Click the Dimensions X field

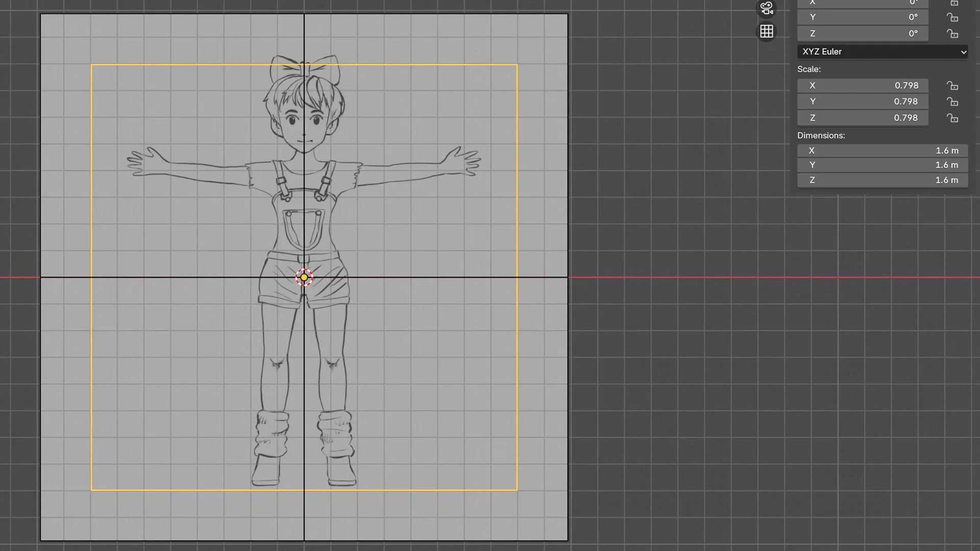click(882, 151)
